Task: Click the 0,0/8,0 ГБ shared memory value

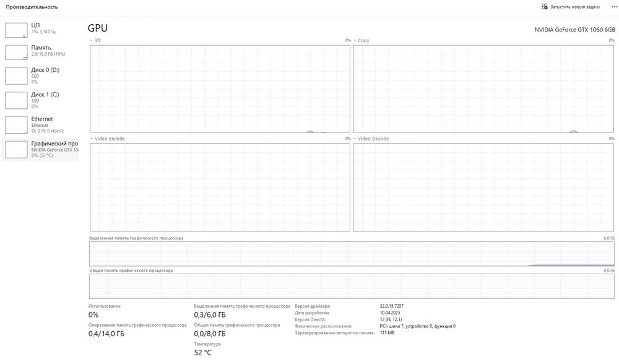Action: 210,334
